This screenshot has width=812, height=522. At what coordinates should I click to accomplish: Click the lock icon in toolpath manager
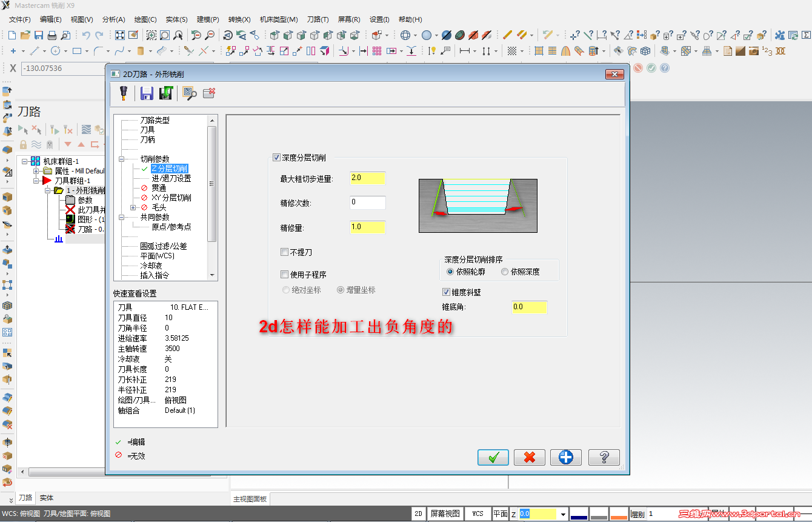tap(23, 144)
